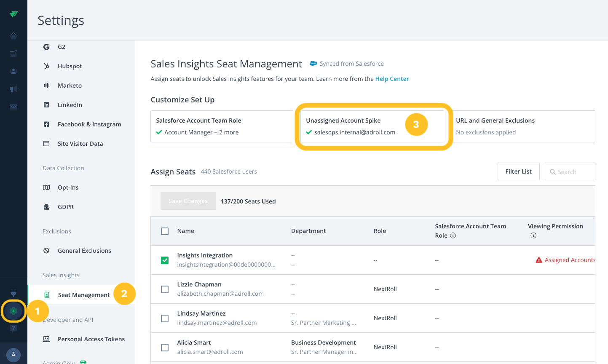Viewport: 608px width, 364px height.
Task: Click the Facebook logo icon
Action: pos(46,124)
